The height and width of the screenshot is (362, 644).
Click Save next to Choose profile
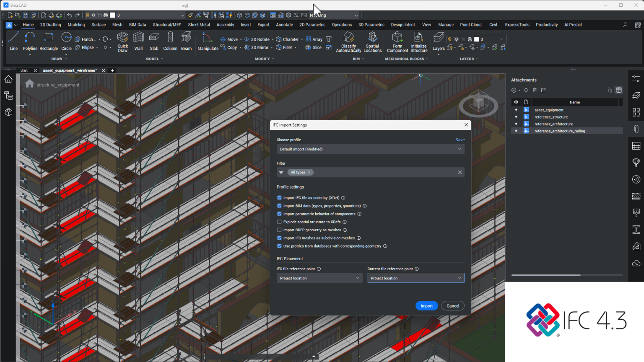point(460,140)
